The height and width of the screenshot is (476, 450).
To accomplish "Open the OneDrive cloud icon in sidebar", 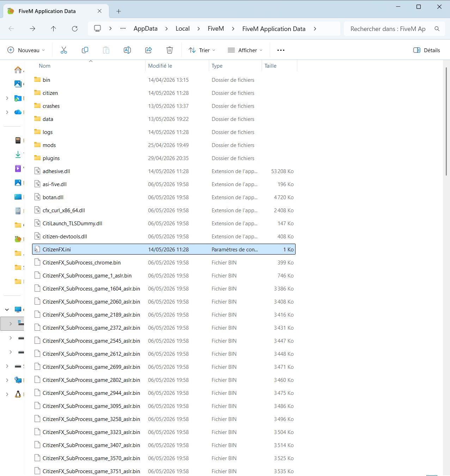I will (18, 112).
